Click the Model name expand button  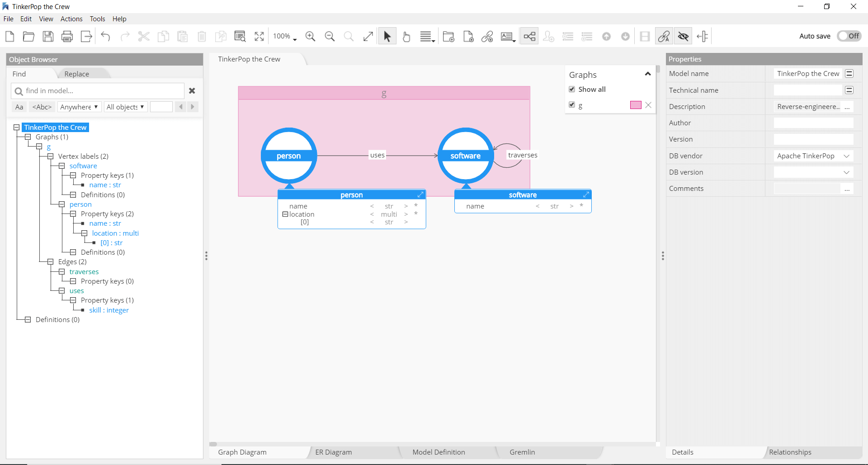point(849,74)
